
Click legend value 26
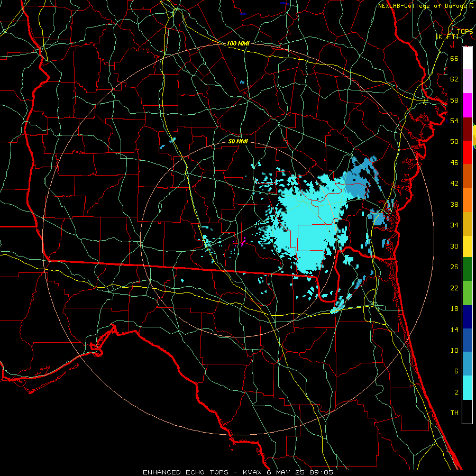tap(454, 267)
